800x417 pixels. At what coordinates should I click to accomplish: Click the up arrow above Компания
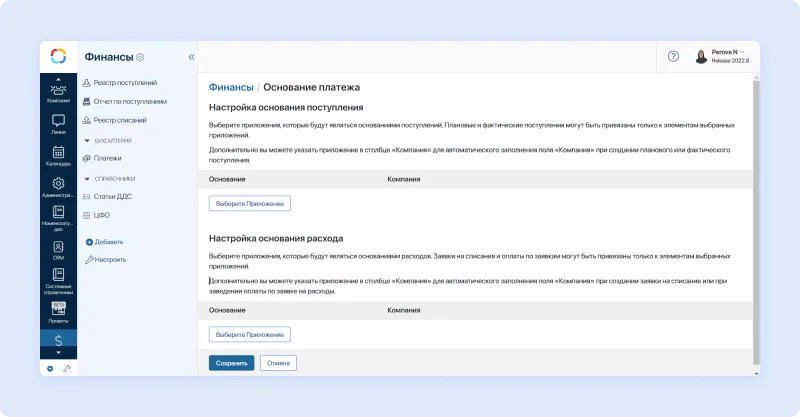pyautogui.click(x=58, y=80)
